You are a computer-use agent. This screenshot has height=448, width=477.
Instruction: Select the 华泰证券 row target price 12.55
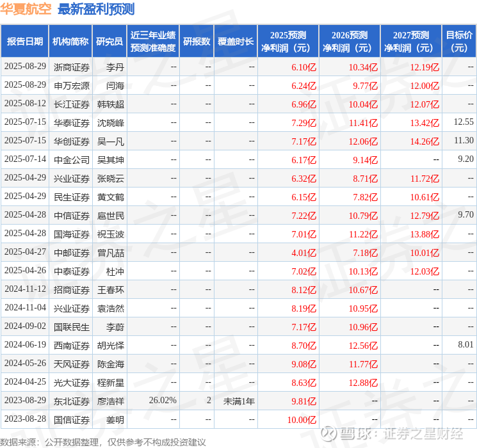point(464,122)
